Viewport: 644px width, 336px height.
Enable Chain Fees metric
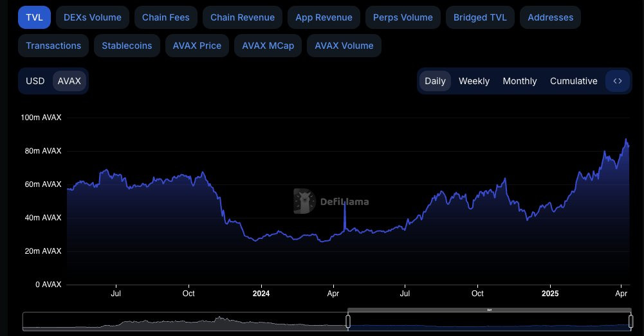coord(166,17)
